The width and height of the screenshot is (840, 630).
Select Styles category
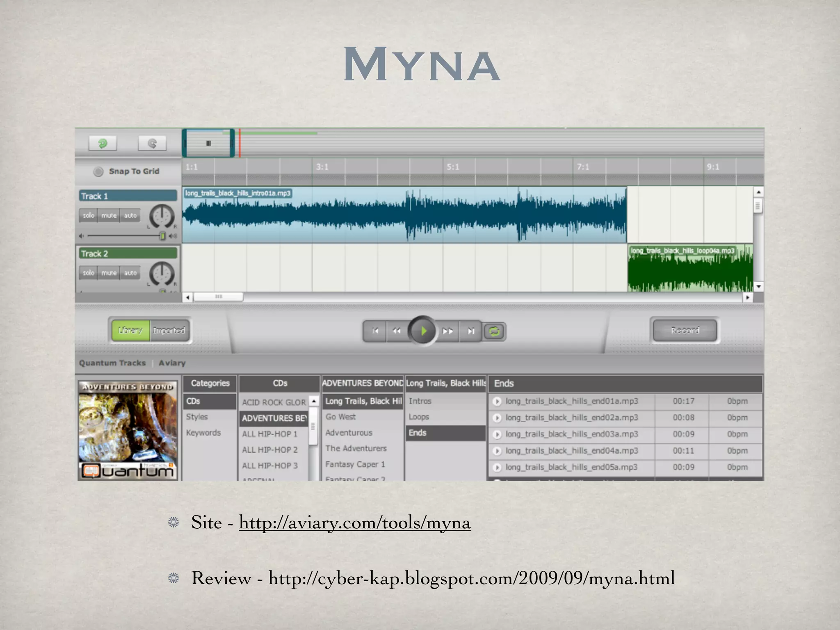(x=210, y=417)
